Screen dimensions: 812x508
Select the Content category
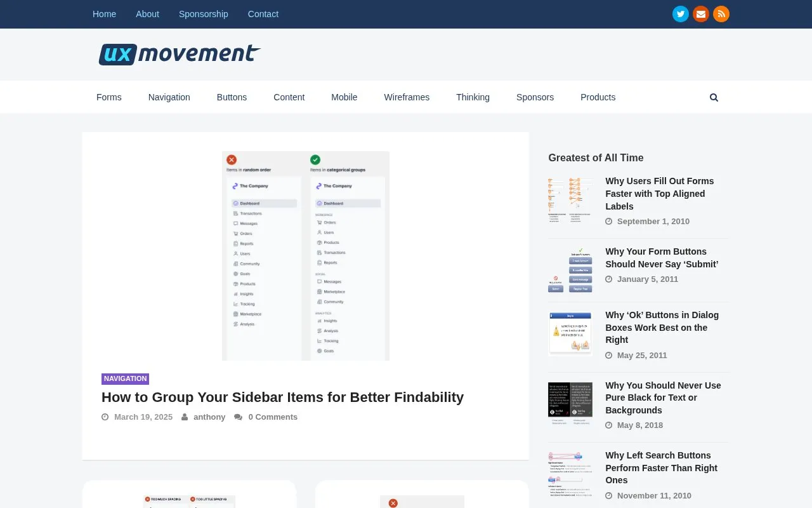click(x=289, y=97)
